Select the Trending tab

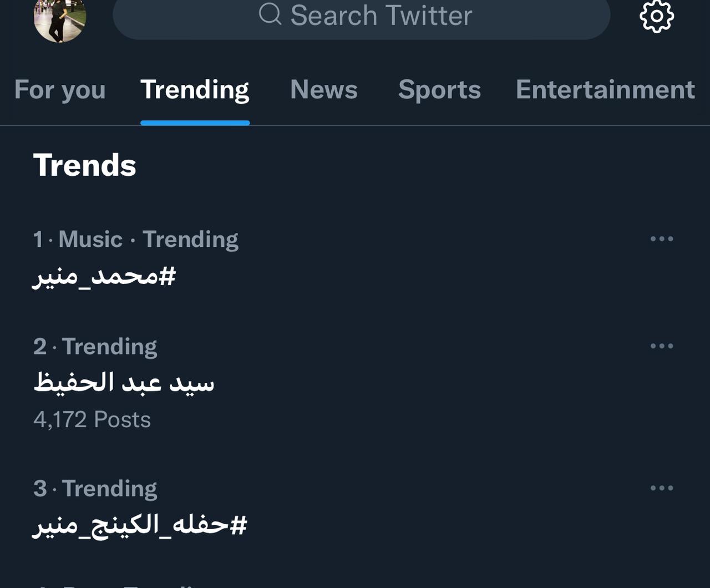[195, 90]
